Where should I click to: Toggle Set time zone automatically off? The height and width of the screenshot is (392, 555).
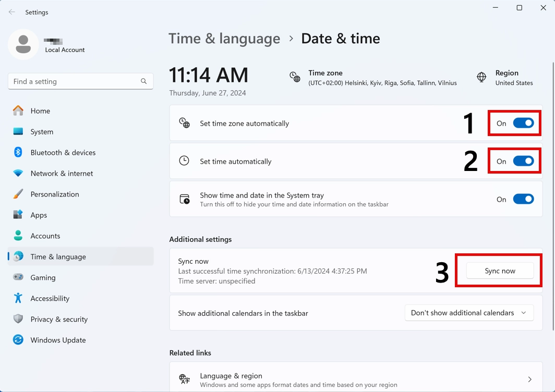(524, 123)
